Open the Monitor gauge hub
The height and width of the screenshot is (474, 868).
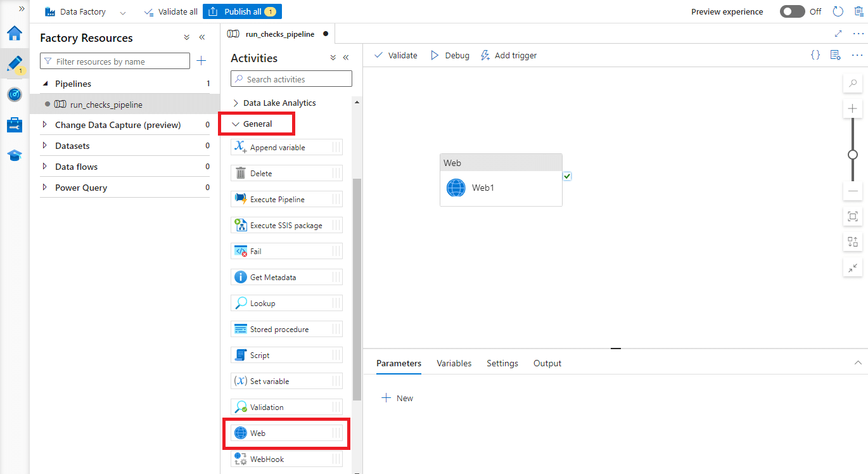click(x=14, y=94)
